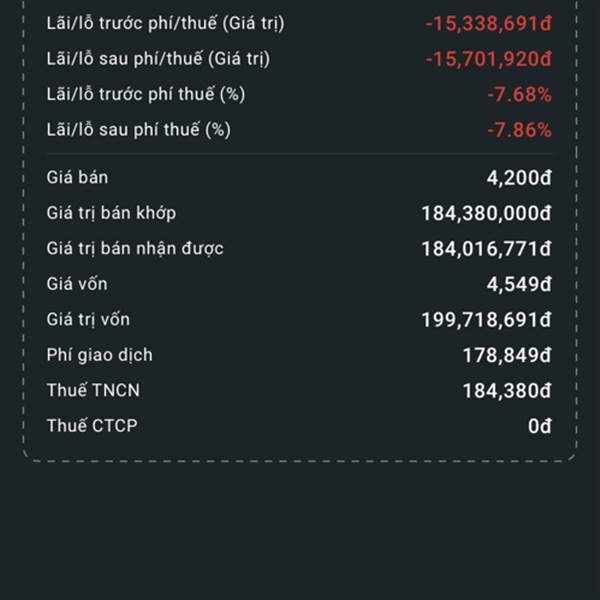Screen dimensions: 600x600
Task: Click the -15,338,691đ pre-fee loss value
Action: click(x=487, y=23)
